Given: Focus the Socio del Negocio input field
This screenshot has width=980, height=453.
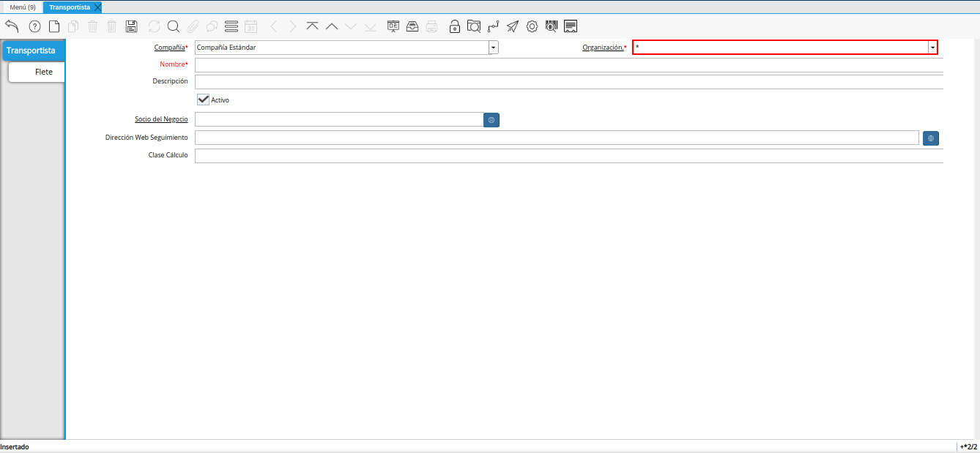Looking at the screenshot, I should [339, 119].
